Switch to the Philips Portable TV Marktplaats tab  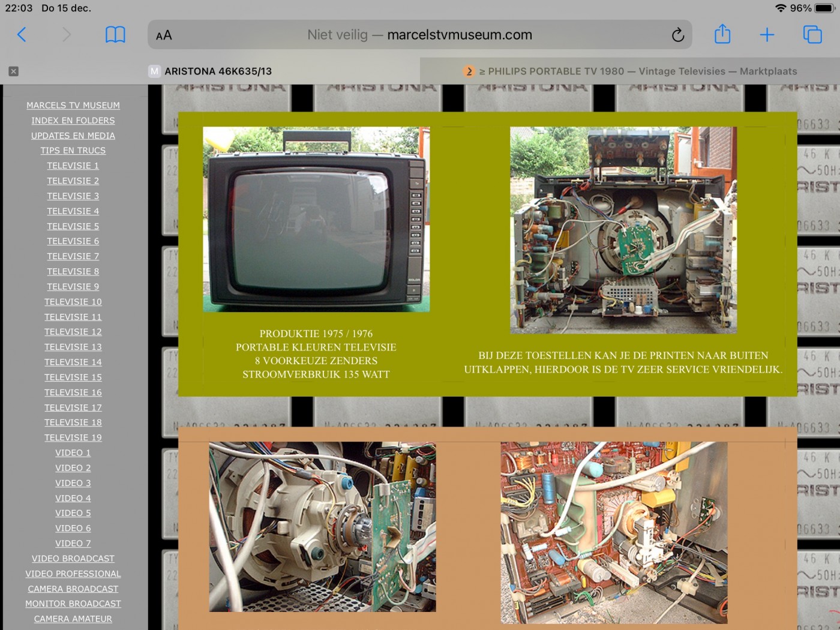(x=630, y=71)
